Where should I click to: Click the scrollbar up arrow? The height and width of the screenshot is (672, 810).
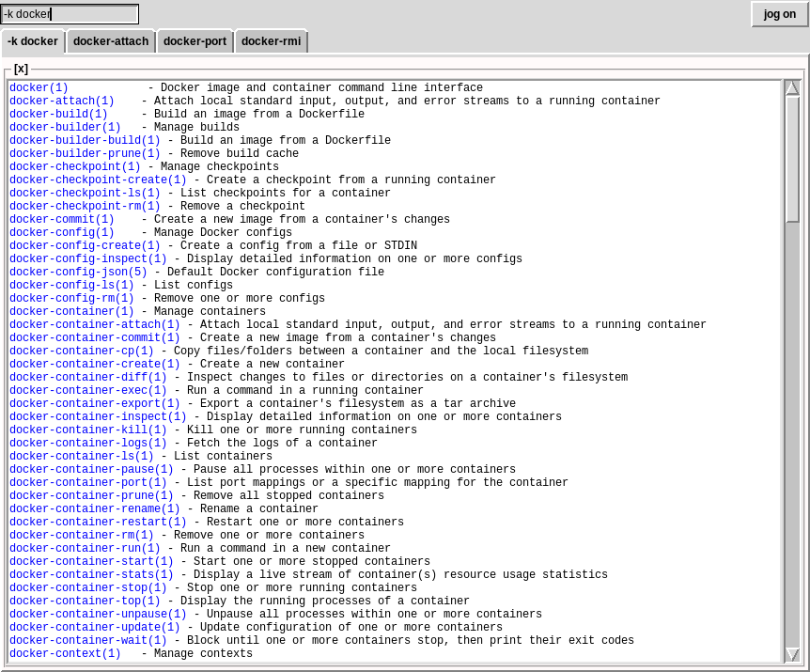[792, 87]
